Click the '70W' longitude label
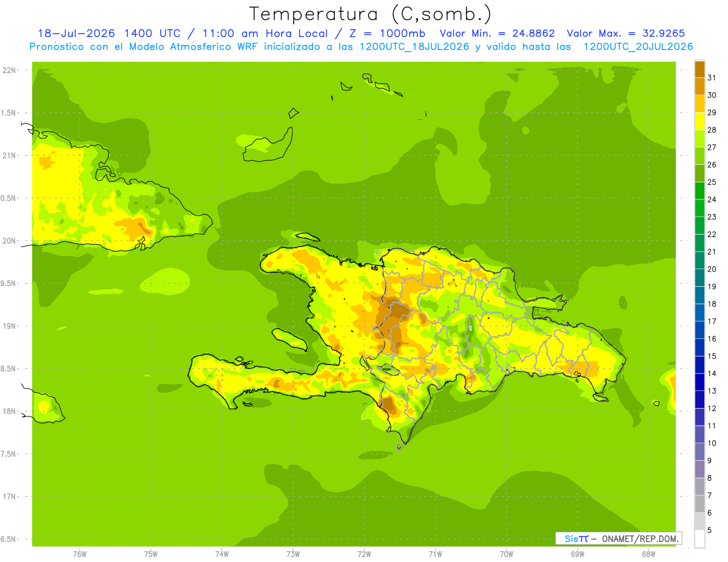Image resolution: width=728 pixels, height=562 pixels. 507,554
